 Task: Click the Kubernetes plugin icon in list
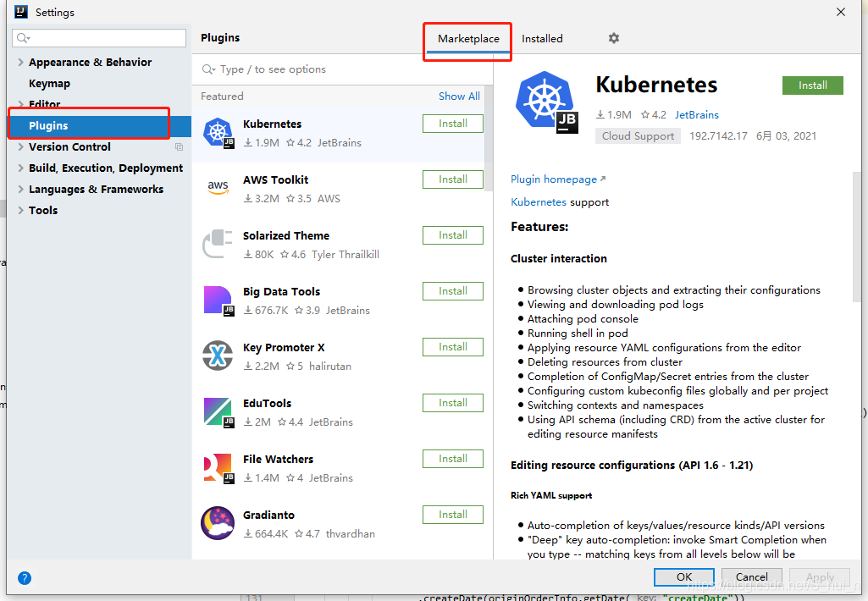point(218,133)
